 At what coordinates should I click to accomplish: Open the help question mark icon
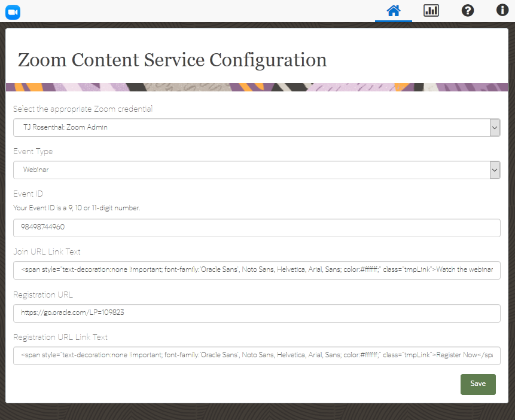point(468,11)
